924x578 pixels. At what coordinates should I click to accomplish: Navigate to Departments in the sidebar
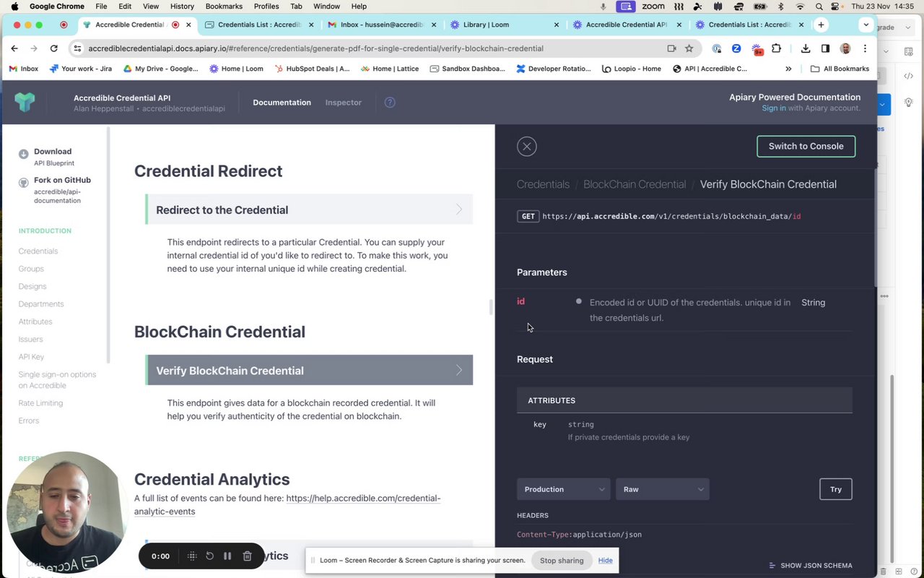(x=41, y=304)
